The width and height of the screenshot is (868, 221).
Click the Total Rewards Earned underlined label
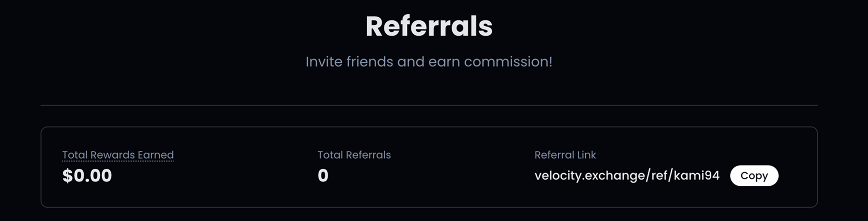(118, 155)
